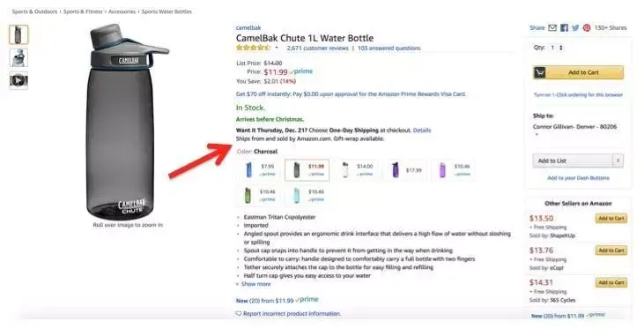Share product on Pinterest icon
This screenshot has height=329, width=644.
click(587, 28)
